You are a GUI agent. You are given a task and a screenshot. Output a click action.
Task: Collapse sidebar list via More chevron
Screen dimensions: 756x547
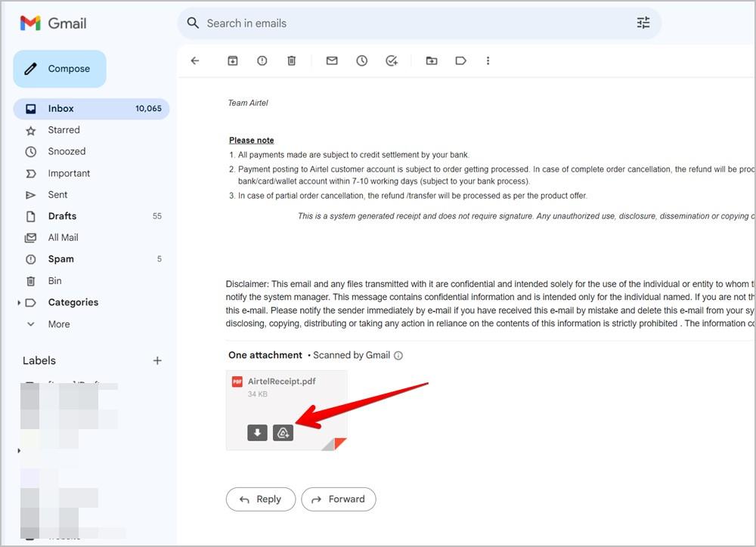[x=30, y=324]
